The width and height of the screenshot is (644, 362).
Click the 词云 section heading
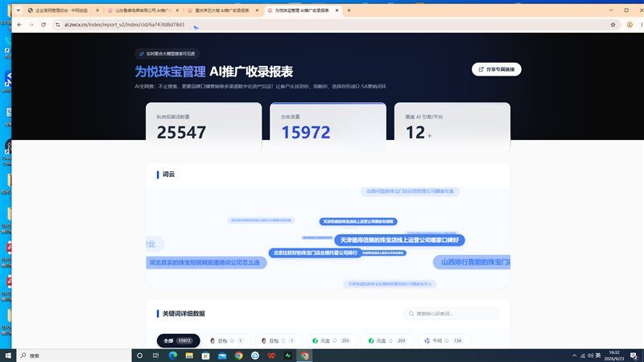pyautogui.click(x=168, y=175)
